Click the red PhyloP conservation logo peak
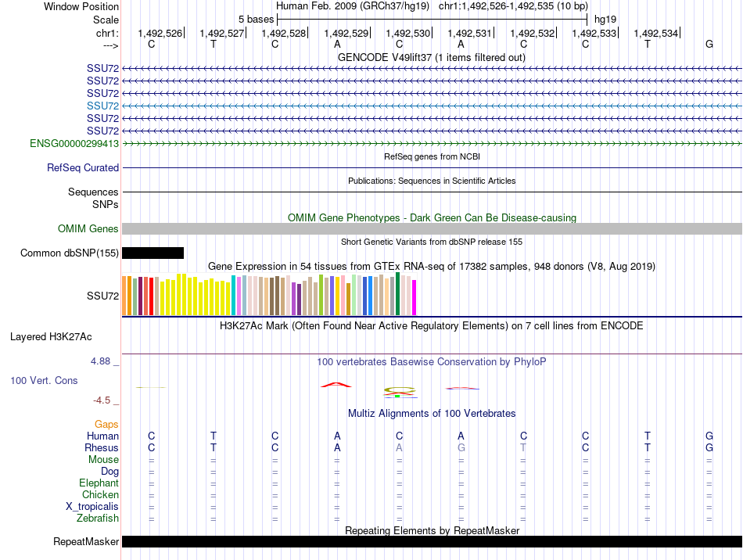Viewport: 743px width, 560px height. (336, 385)
